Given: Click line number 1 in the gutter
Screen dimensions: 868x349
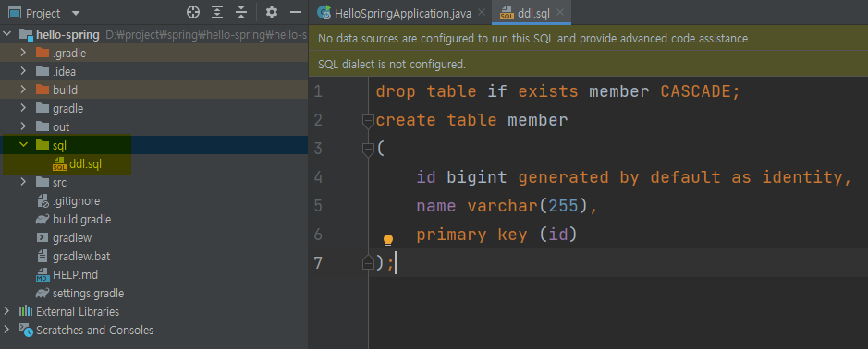Looking at the screenshot, I should coord(318,91).
